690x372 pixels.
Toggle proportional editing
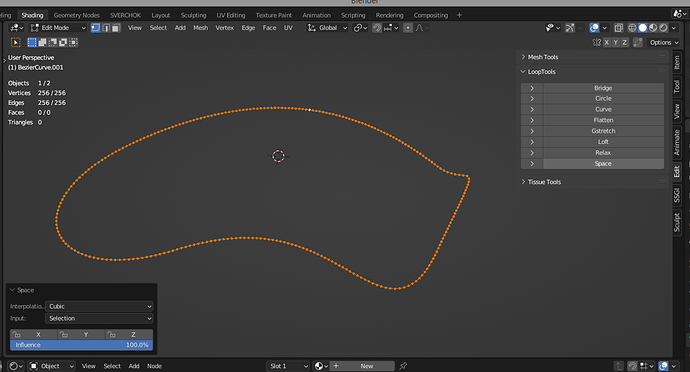[408, 28]
